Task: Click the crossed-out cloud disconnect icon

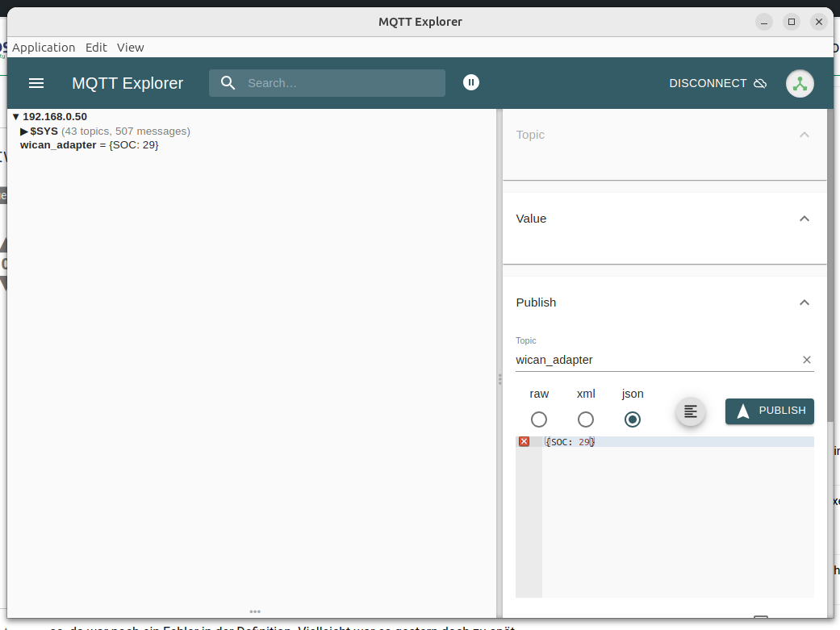Action: pyautogui.click(x=760, y=84)
